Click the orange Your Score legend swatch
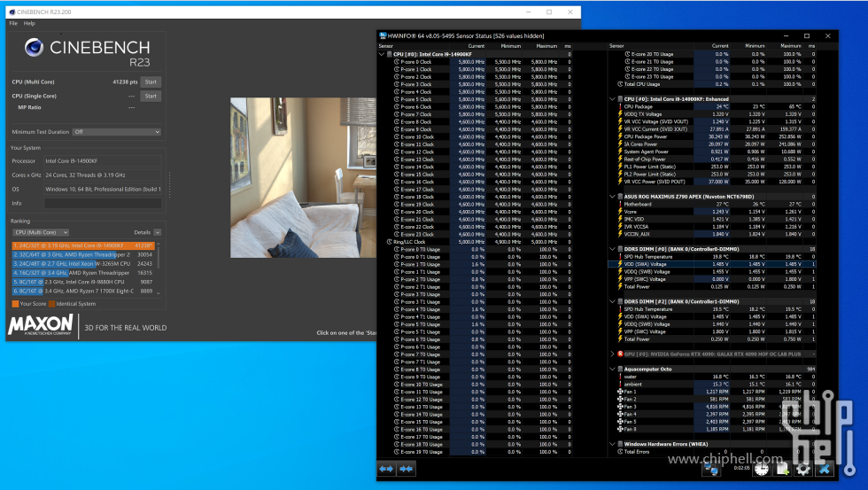 pos(15,303)
